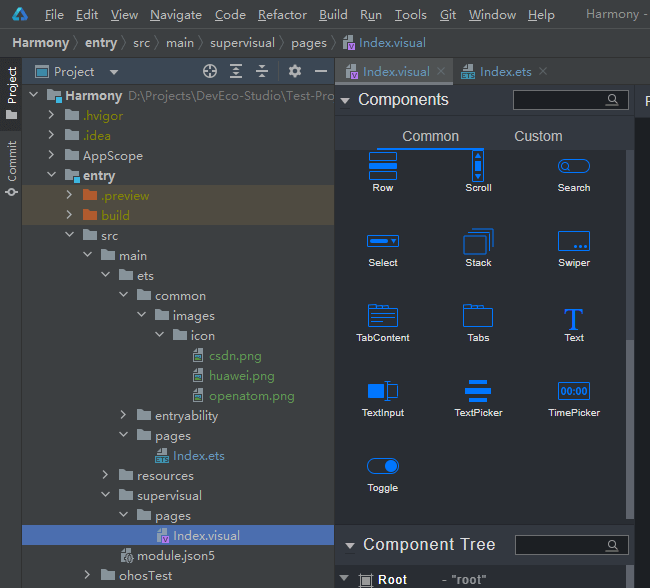Select the Search component icon
The height and width of the screenshot is (588, 650).
click(x=574, y=166)
